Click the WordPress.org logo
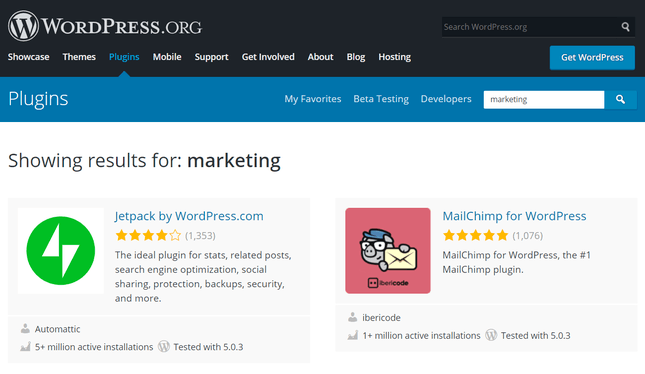Image resolution: width=645 pixels, height=374 pixels. (105, 26)
